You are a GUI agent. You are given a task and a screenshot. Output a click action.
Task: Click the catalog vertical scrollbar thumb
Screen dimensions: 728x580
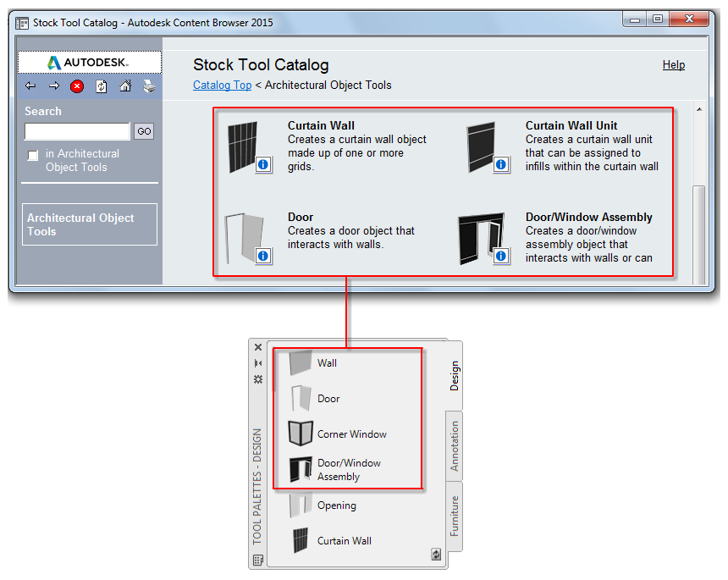(x=698, y=235)
